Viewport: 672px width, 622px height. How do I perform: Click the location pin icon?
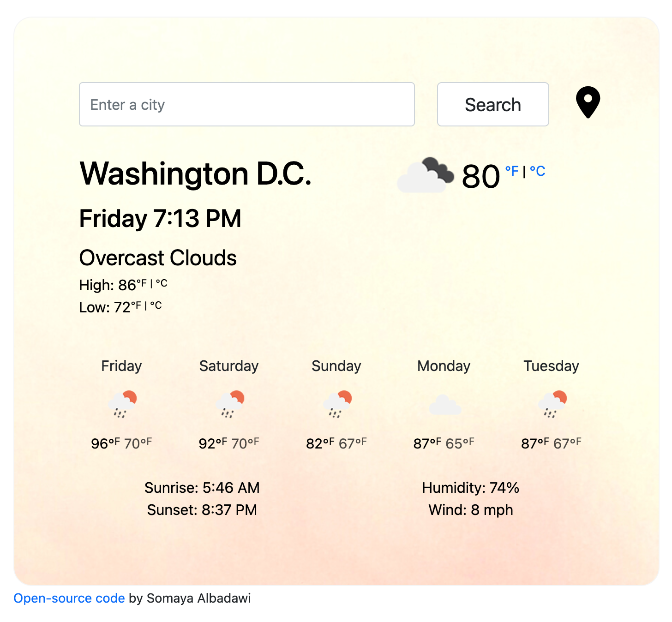(x=587, y=102)
